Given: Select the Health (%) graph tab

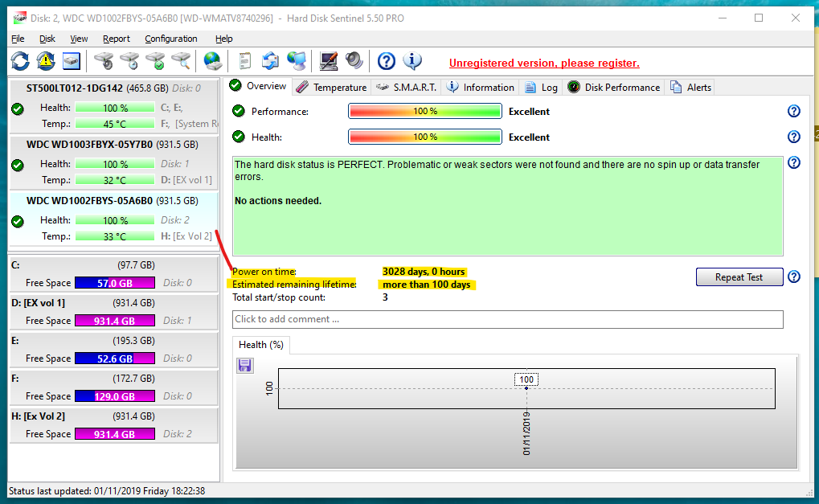Looking at the screenshot, I should tap(261, 345).
